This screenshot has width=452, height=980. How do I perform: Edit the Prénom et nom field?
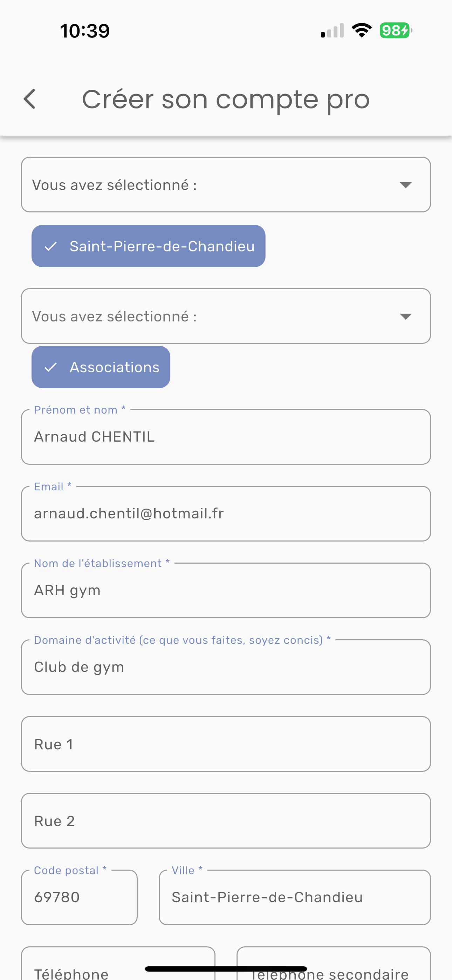(226, 437)
